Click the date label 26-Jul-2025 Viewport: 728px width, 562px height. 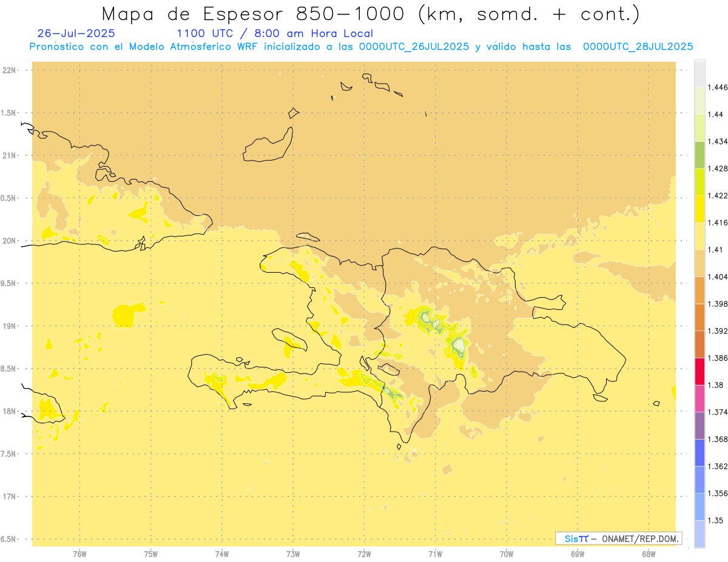pyautogui.click(x=76, y=33)
